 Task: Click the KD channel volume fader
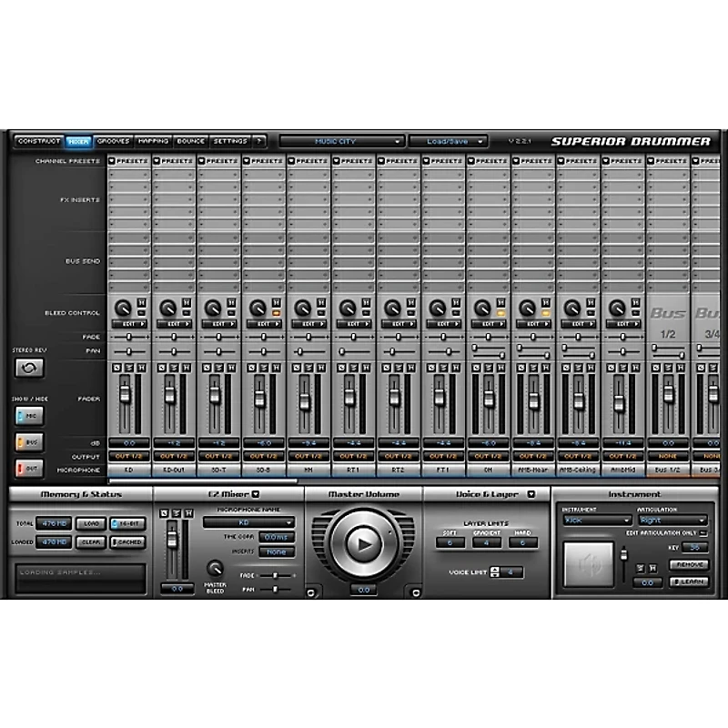point(125,394)
